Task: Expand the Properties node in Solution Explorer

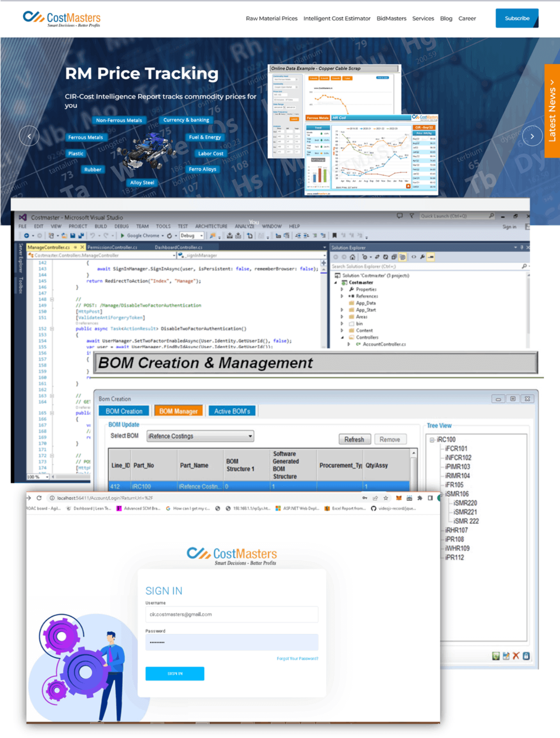Action: click(342, 289)
